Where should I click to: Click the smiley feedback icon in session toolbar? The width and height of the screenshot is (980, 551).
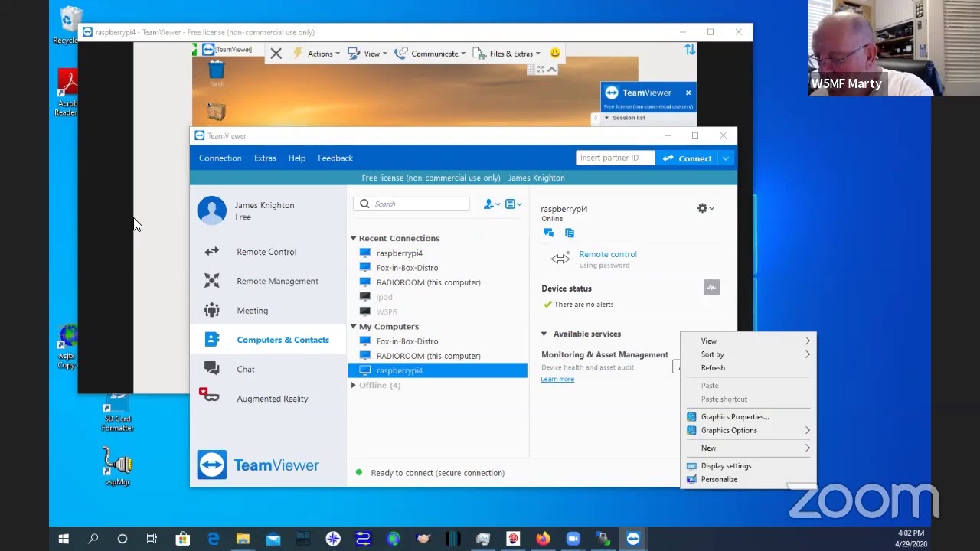click(x=555, y=53)
